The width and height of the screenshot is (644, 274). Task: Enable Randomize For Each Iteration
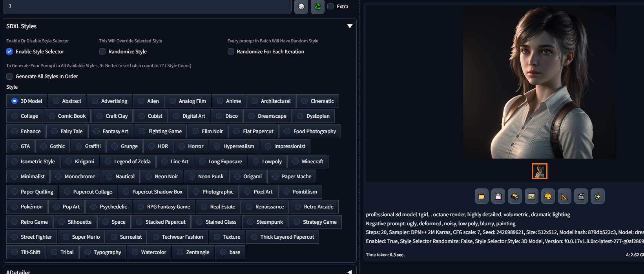coord(231,51)
